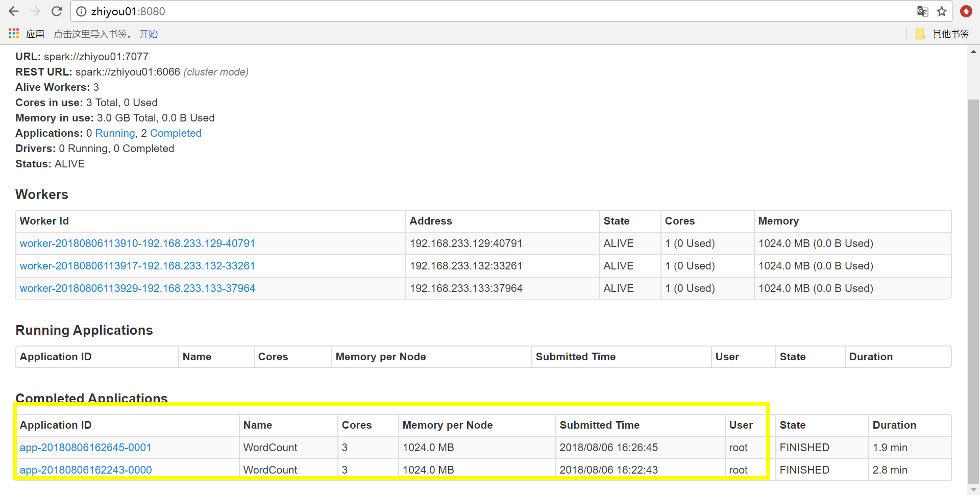Click the Memory per Node header under Running Applications

click(x=431, y=357)
